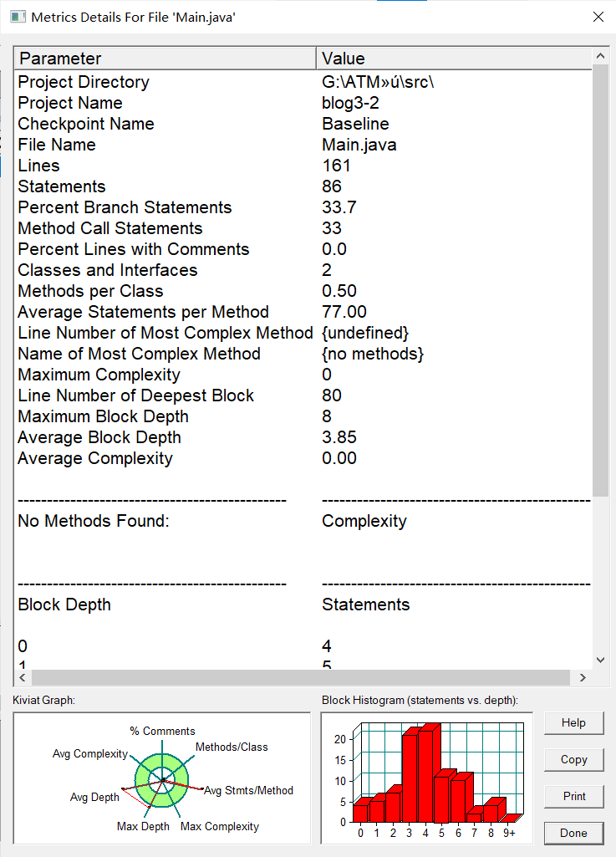This screenshot has width=616, height=857.
Task: Click the value 'blog3-2'
Action: click(x=350, y=103)
